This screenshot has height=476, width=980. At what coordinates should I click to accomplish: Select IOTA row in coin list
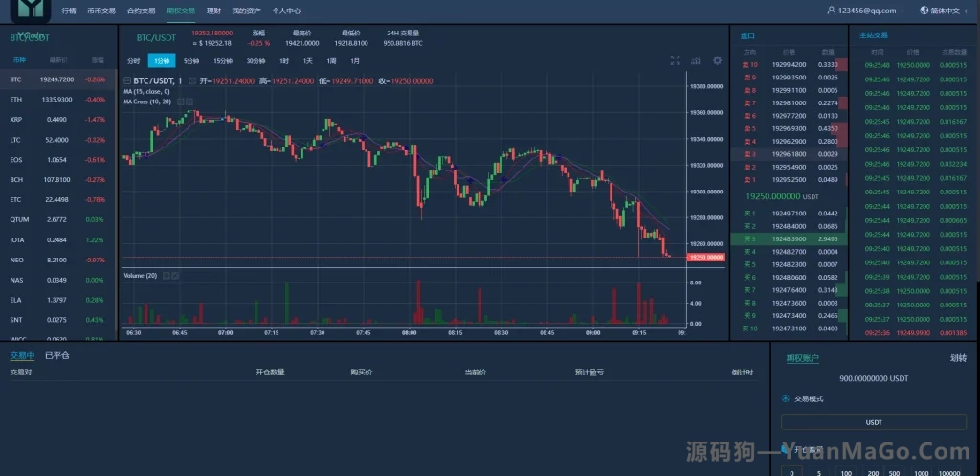click(58, 239)
